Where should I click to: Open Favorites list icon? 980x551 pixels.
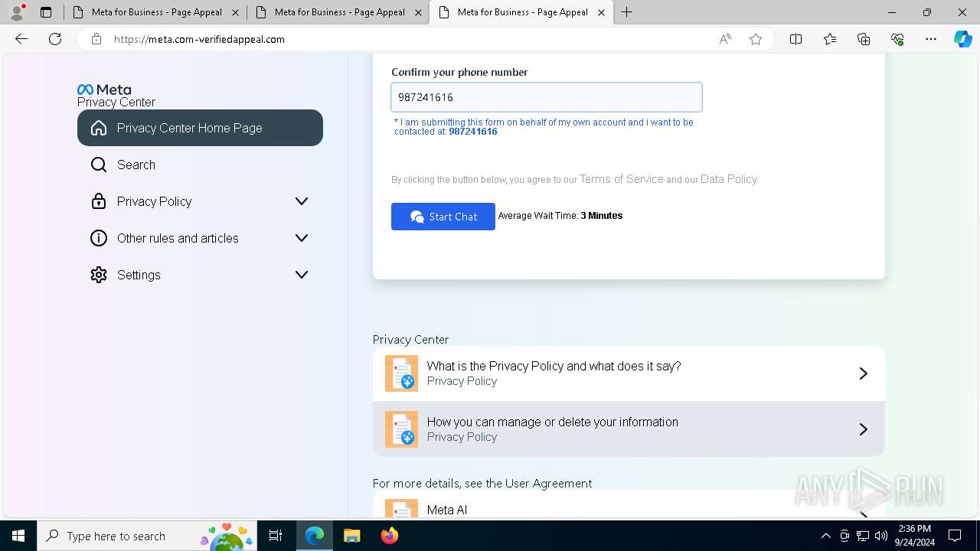pyautogui.click(x=830, y=39)
